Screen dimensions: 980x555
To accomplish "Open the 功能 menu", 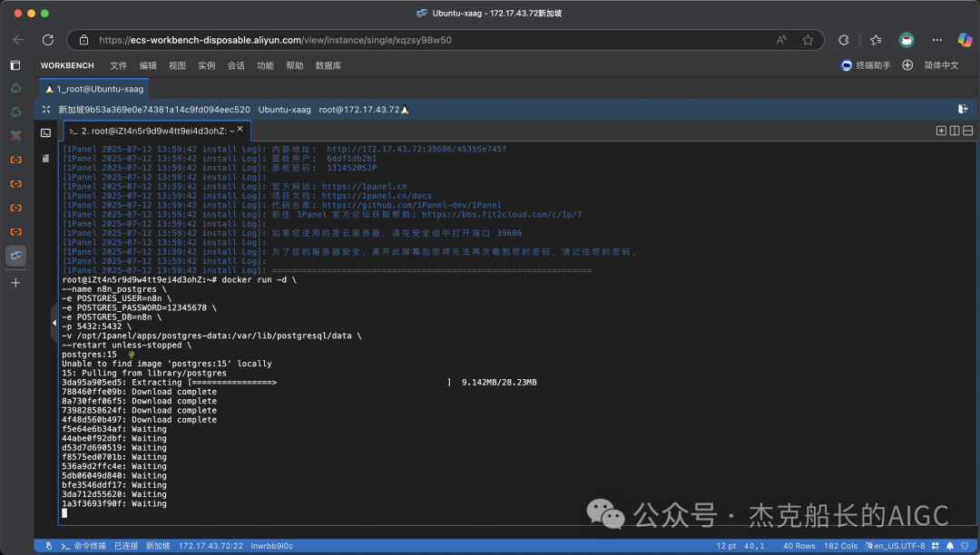I will pos(265,65).
